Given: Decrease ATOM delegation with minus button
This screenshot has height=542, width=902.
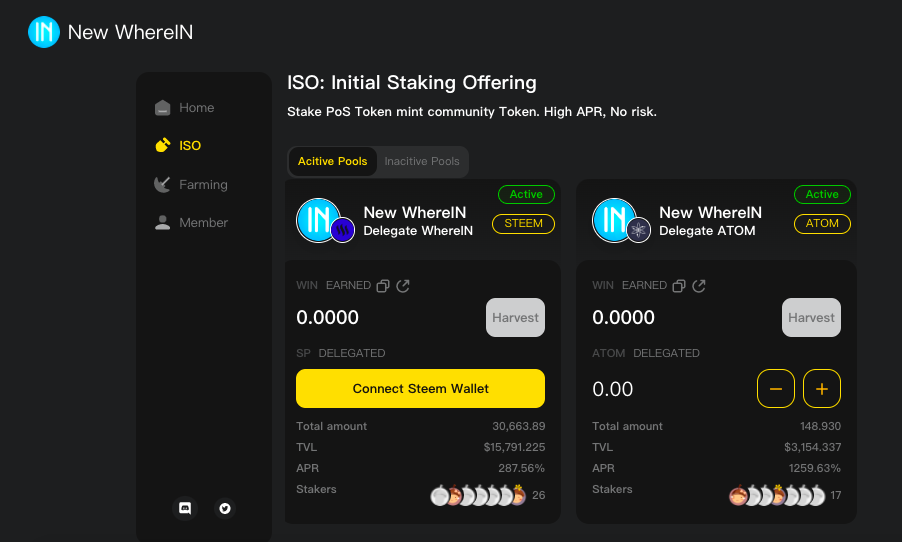Looking at the screenshot, I should (x=775, y=388).
